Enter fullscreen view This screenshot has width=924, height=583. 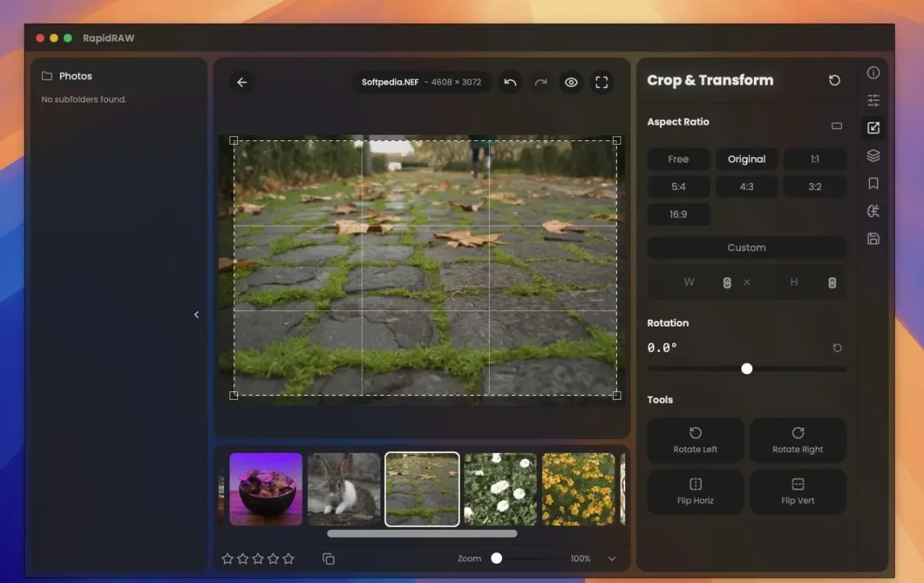coord(601,82)
